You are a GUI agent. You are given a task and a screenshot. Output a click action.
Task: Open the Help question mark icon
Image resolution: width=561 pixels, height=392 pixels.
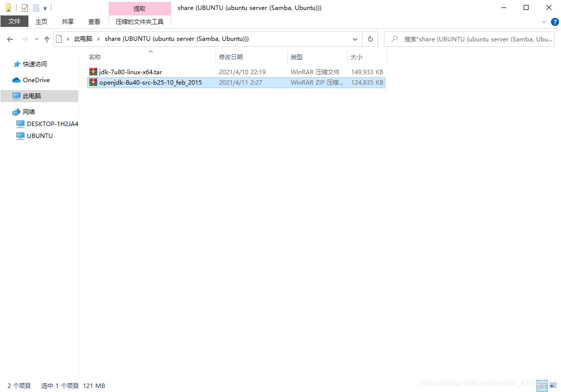pos(555,22)
